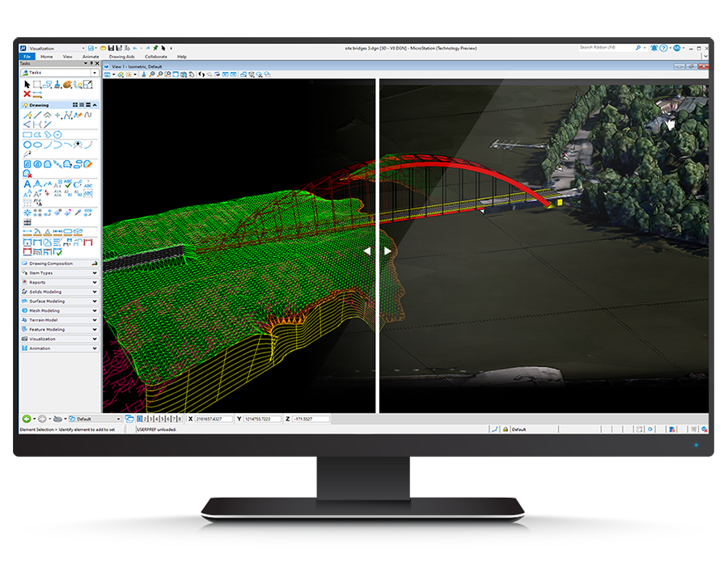Open the notification bell icon

tap(654, 48)
